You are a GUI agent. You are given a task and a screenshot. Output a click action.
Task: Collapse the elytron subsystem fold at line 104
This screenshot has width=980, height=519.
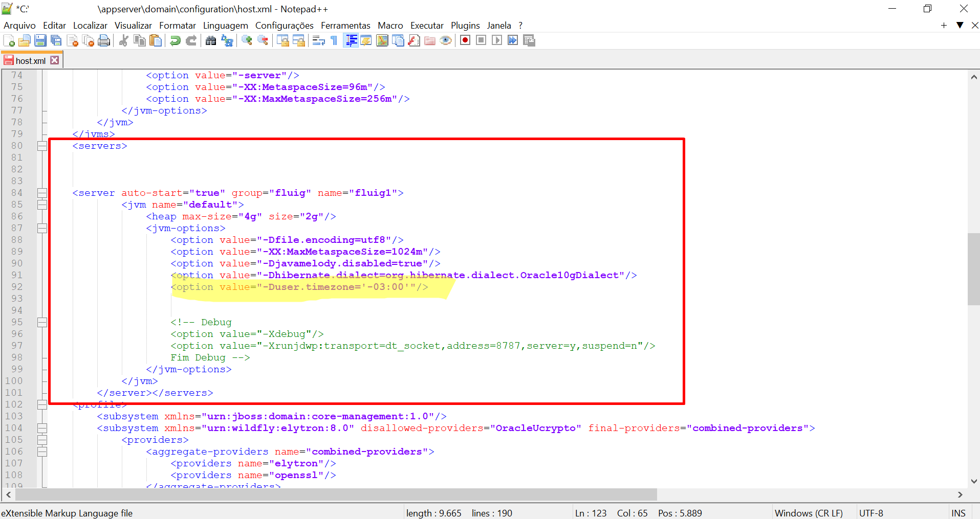click(42, 428)
